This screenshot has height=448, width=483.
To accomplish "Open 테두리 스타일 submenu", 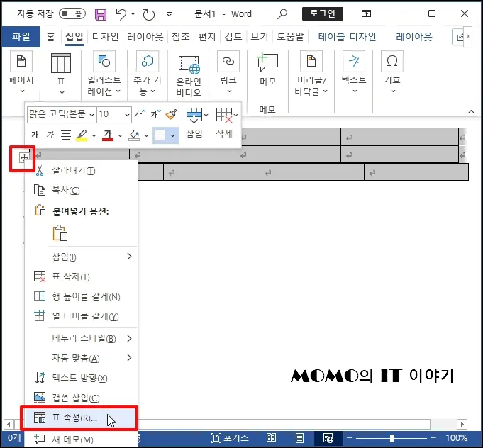I will point(82,339).
